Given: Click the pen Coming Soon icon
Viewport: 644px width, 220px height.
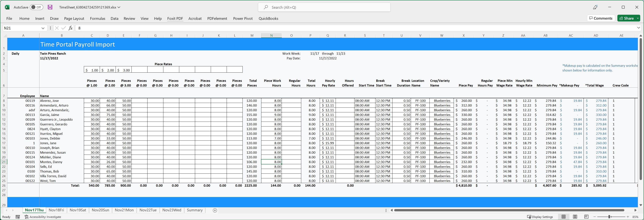Looking at the screenshot, I should click(595, 7).
